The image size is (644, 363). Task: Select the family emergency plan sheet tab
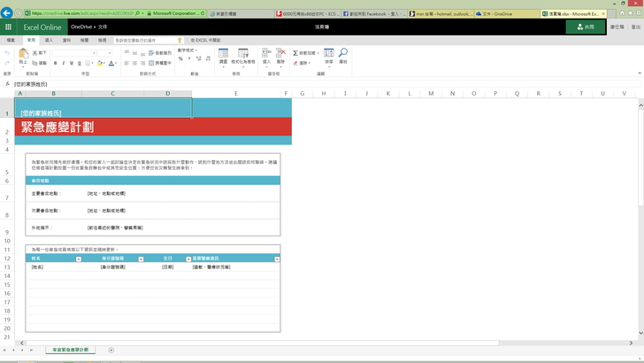[70, 350]
